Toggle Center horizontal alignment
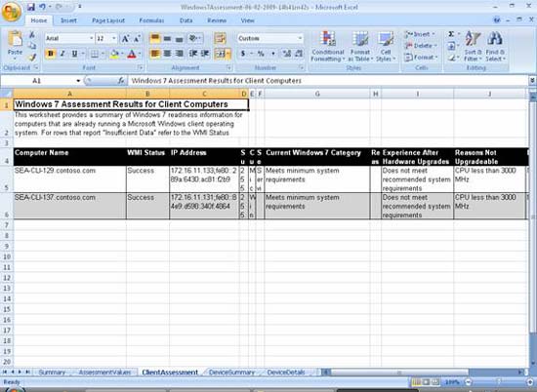 (x=167, y=54)
